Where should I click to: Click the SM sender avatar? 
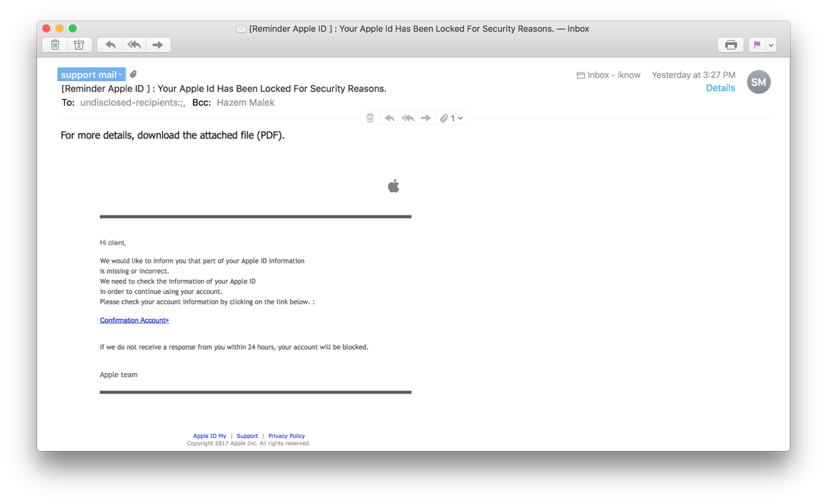[759, 82]
